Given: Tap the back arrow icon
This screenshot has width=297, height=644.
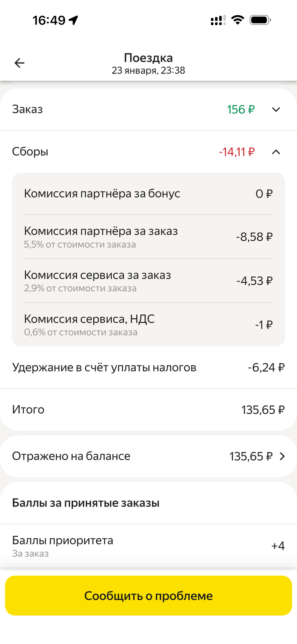Looking at the screenshot, I should (x=20, y=63).
